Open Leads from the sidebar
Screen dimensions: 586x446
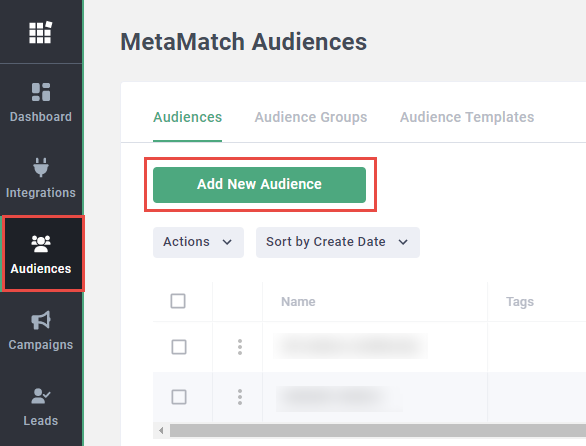[41, 406]
